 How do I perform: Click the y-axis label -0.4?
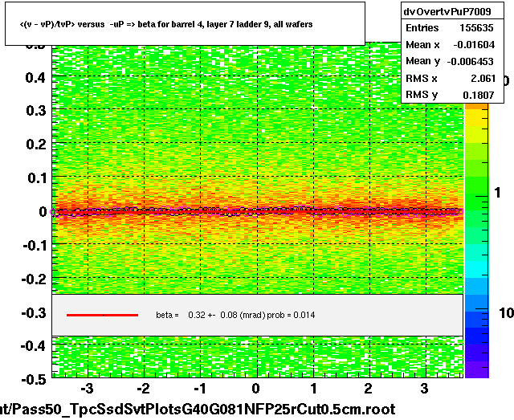click(x=34, y=345)
